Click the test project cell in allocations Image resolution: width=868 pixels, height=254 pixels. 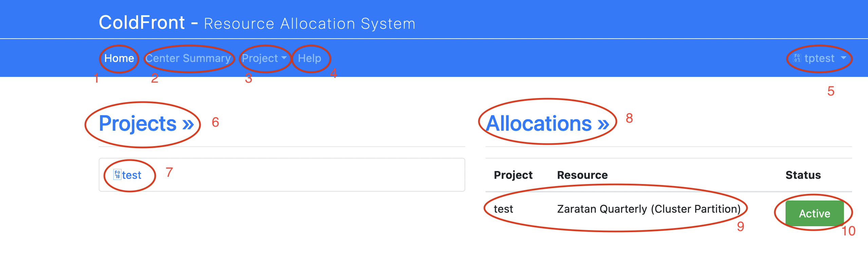[503, 209]
